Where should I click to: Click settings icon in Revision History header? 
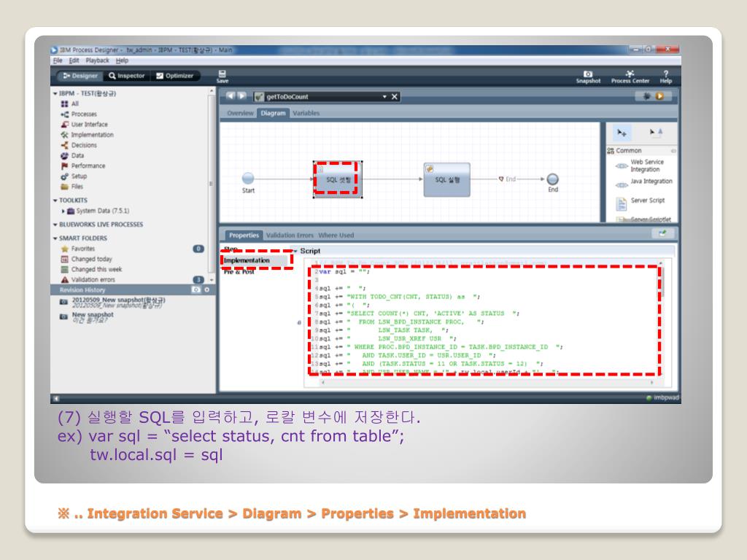coord(206,290)
